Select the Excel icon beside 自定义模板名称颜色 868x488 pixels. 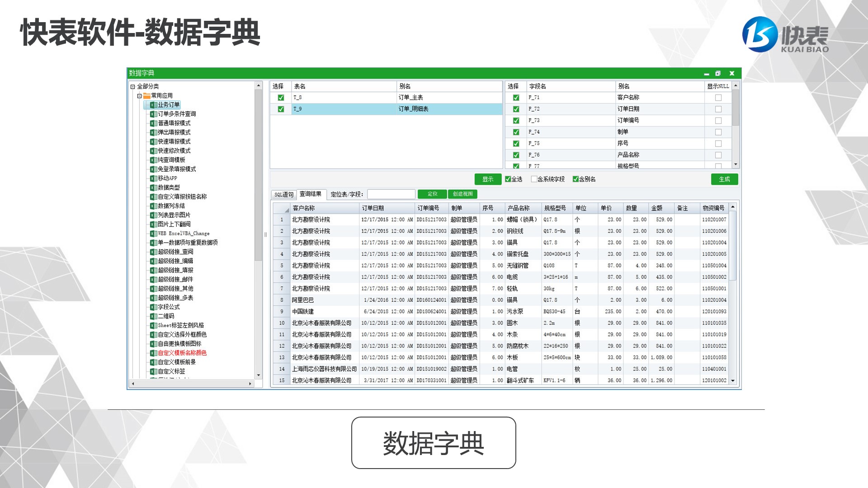pos(154,353)
